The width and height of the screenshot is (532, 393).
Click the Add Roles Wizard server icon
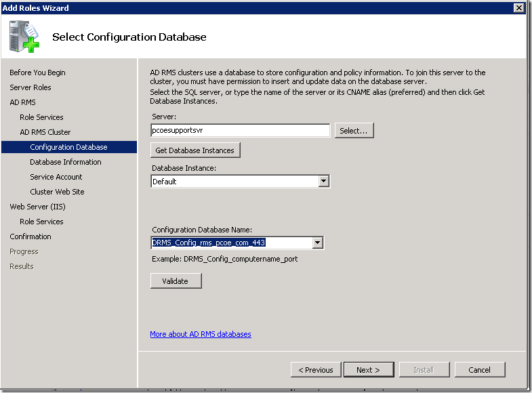[x=24, y=37]
